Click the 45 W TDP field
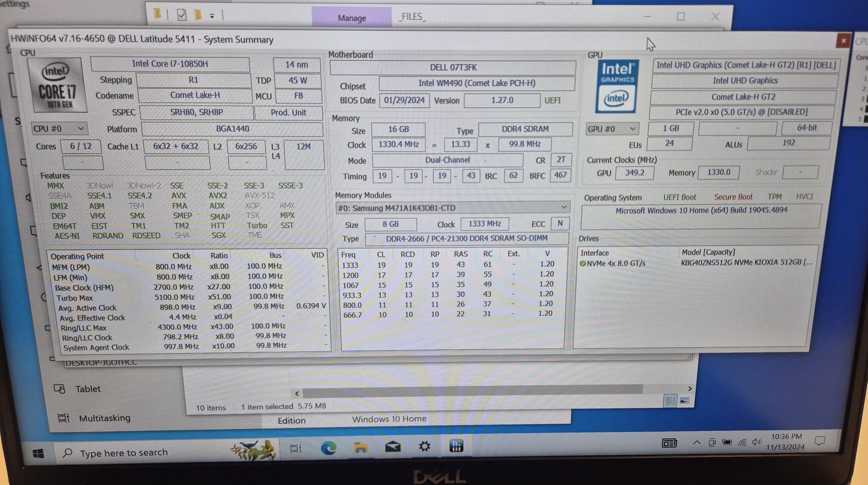This screenshot has width=868, height=485. [298, 81]
